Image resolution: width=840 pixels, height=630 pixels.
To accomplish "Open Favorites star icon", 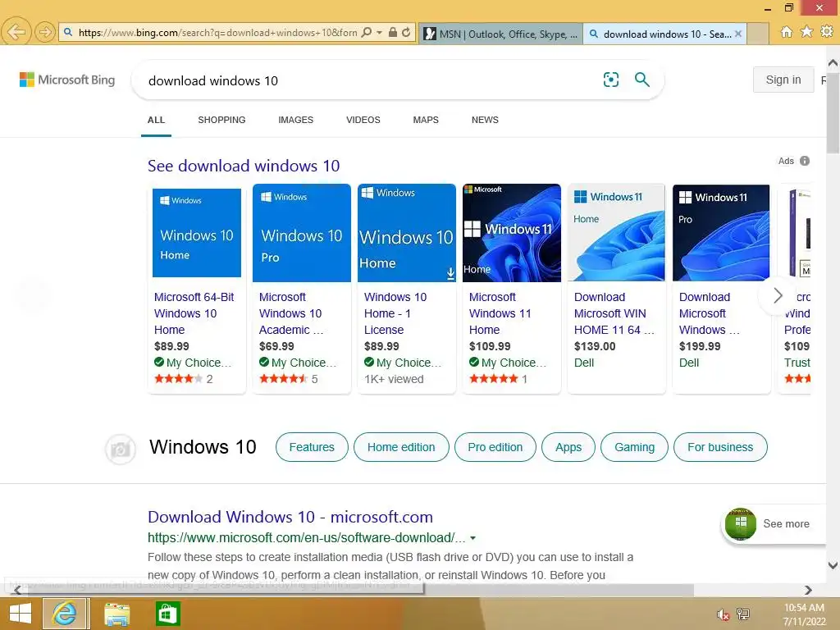I will pyautogui.click(x=806, y=32).
